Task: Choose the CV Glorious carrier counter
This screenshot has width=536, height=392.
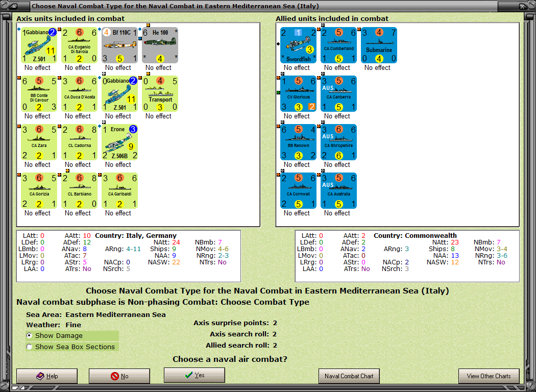Action: tap(299, 93)
